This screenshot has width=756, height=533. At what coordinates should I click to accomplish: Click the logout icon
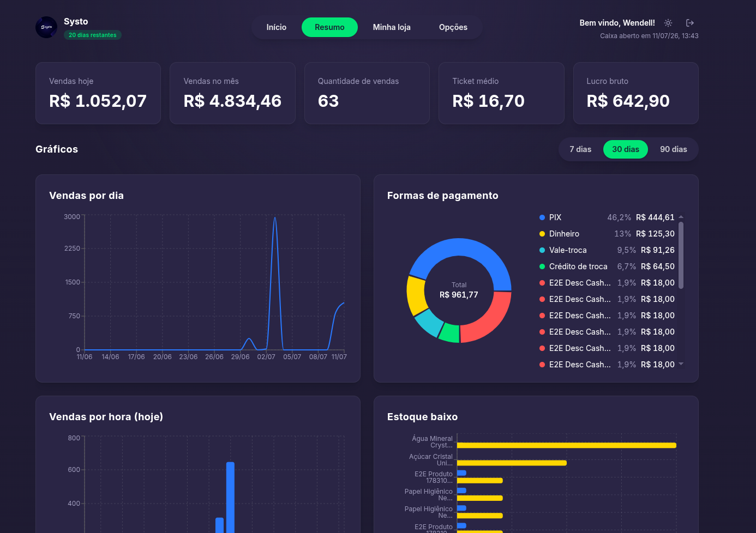pos(690,23)
